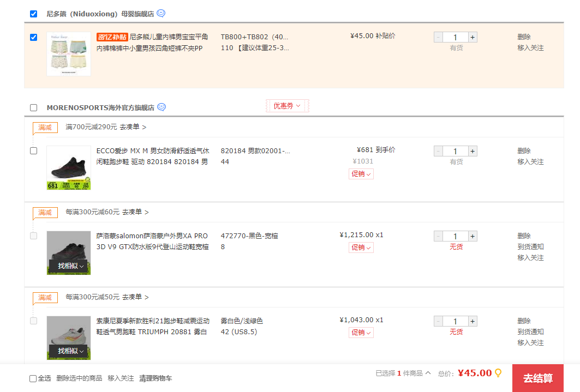The image size is (580, 392).
Task: Increase quantity of Saucony TRIUMPH shoes
Action: click(473, 321)
